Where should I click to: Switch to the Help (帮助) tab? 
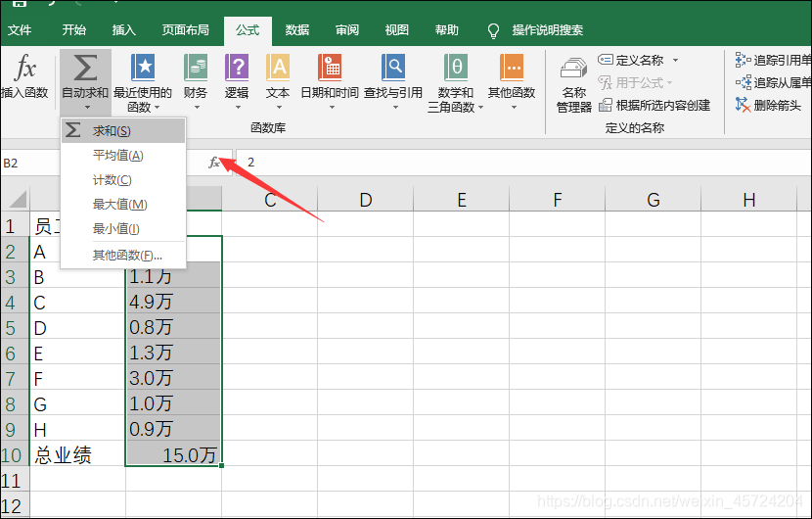click(446, 30)
